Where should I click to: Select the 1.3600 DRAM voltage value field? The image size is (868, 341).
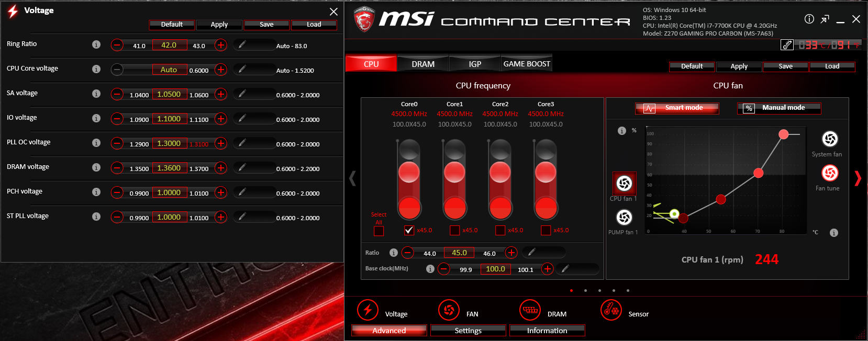169,168
